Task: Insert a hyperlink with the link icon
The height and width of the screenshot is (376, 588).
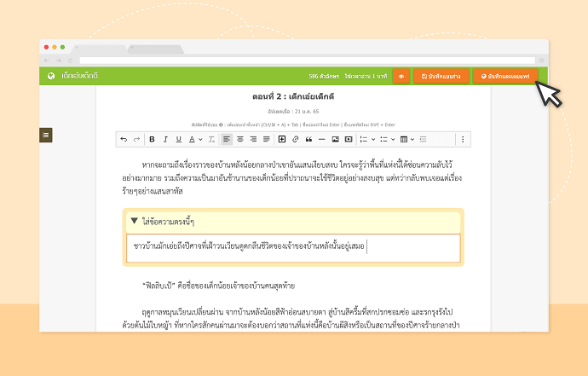Action: [295, 139]
